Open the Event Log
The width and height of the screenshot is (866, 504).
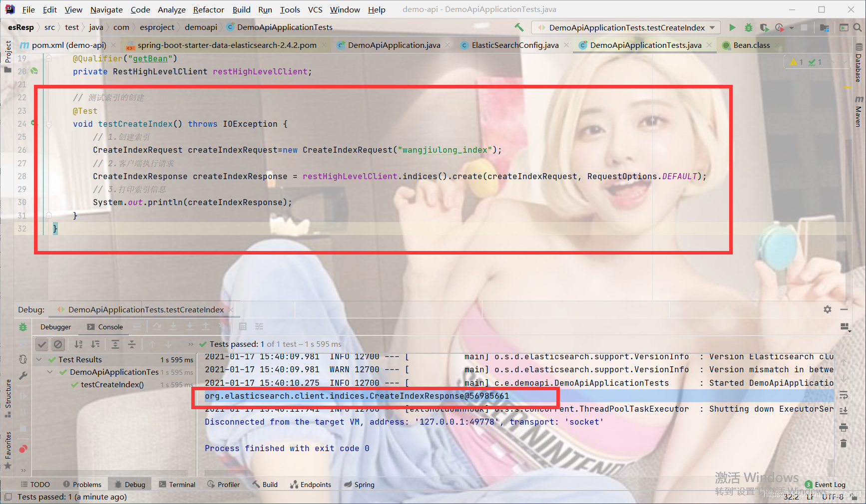pyautogui.click(x=825, y=485)
